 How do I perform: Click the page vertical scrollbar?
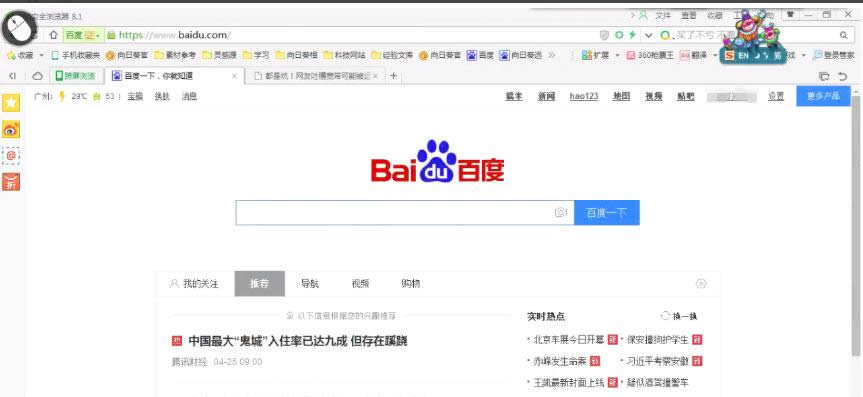point(855,226)
